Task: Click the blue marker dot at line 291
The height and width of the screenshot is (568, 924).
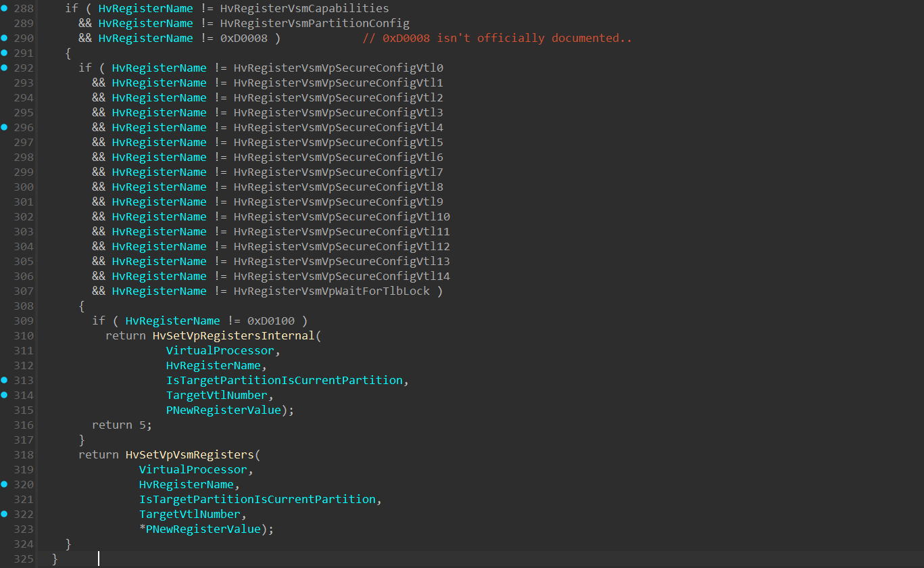Action: [4, 53]
